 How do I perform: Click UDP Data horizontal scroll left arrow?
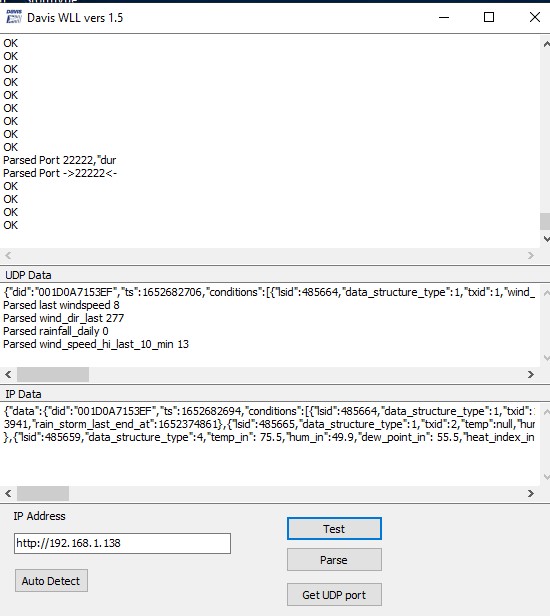pos(8,374)
